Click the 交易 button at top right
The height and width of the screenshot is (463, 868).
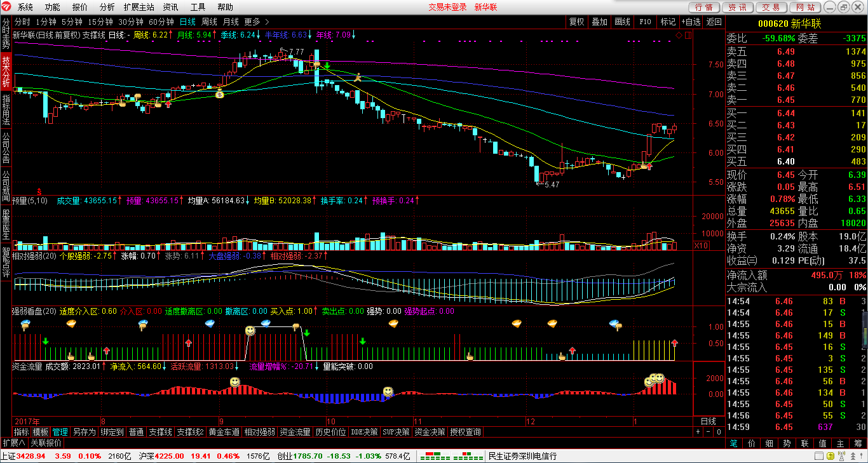coord(771,7)
